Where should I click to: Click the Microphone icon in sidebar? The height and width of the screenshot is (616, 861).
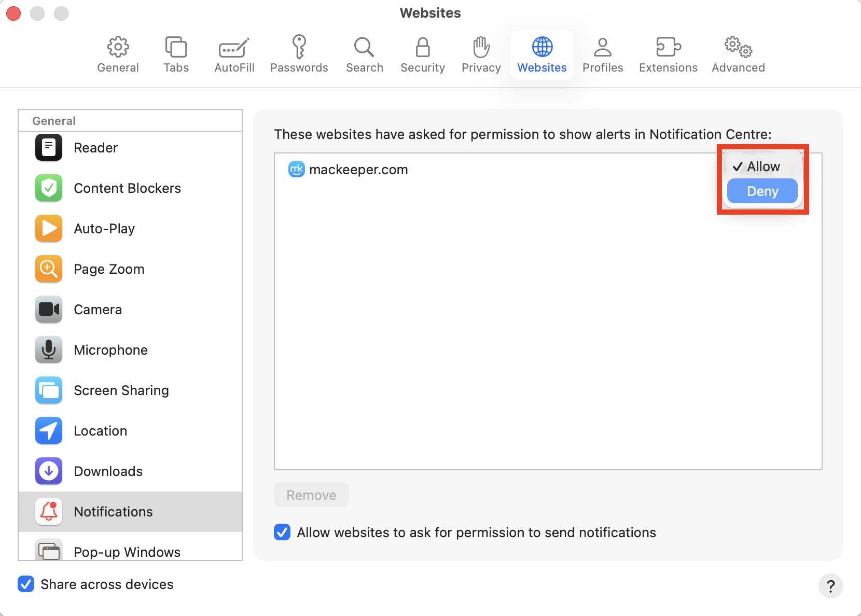click(48, 349)
